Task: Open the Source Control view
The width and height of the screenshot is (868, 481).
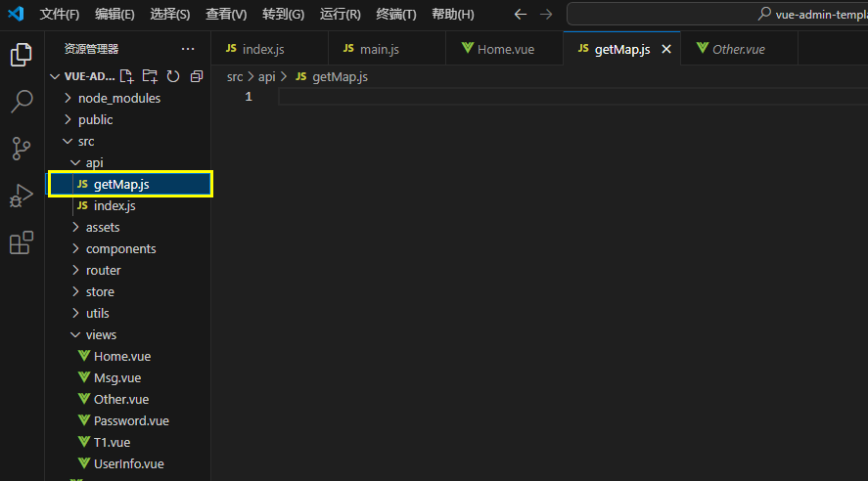Action: point(21,149)
